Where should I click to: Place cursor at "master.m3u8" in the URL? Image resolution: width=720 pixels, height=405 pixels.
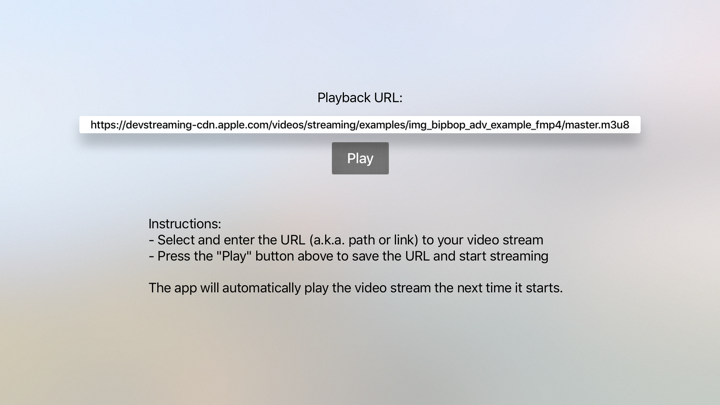tap(597, 125)
